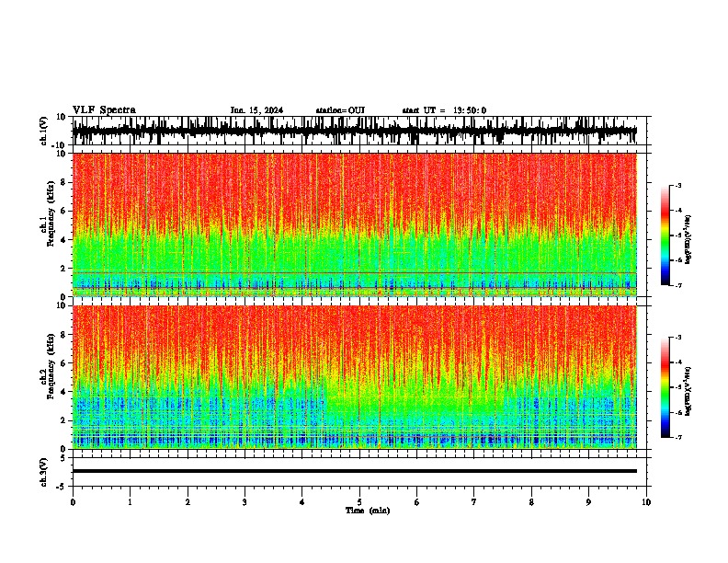
Task: Click the "8" tick on time axis
Action: (531, 502)
